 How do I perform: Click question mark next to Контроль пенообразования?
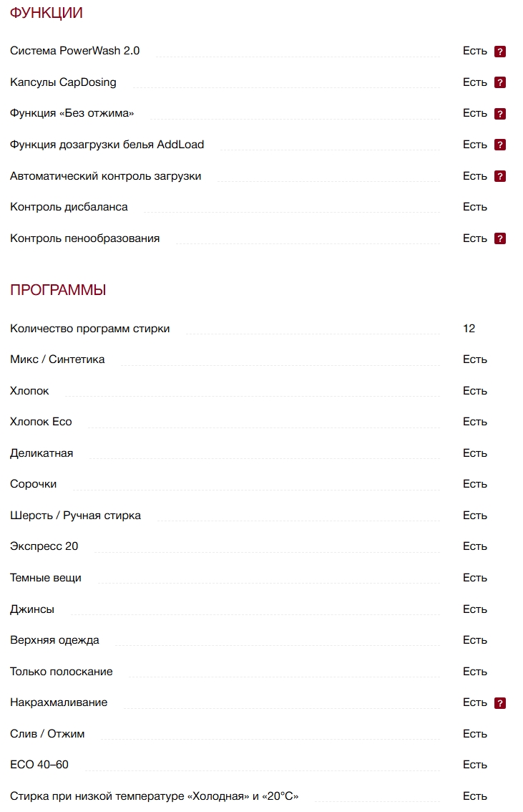coord(500,238)
